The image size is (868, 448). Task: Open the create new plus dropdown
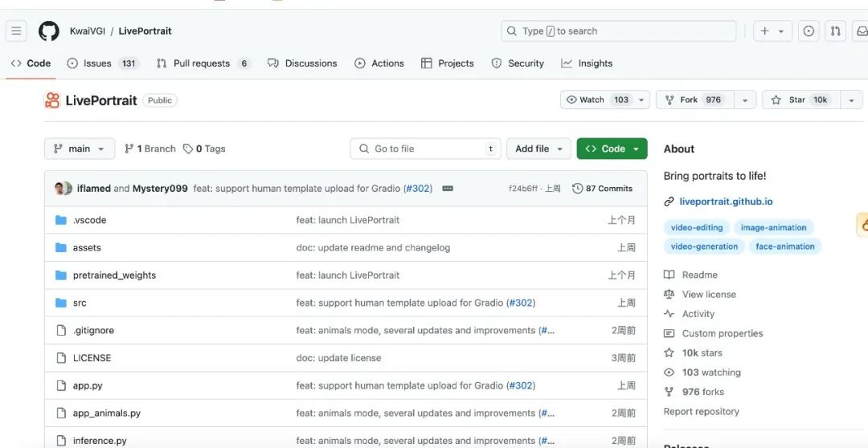[x=772, y=31]
